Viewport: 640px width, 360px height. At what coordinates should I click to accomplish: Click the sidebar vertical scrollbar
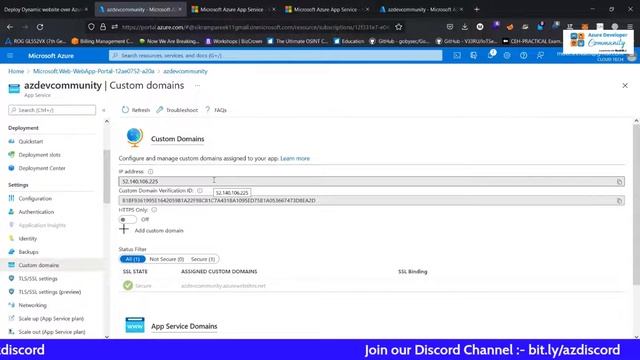107,176
